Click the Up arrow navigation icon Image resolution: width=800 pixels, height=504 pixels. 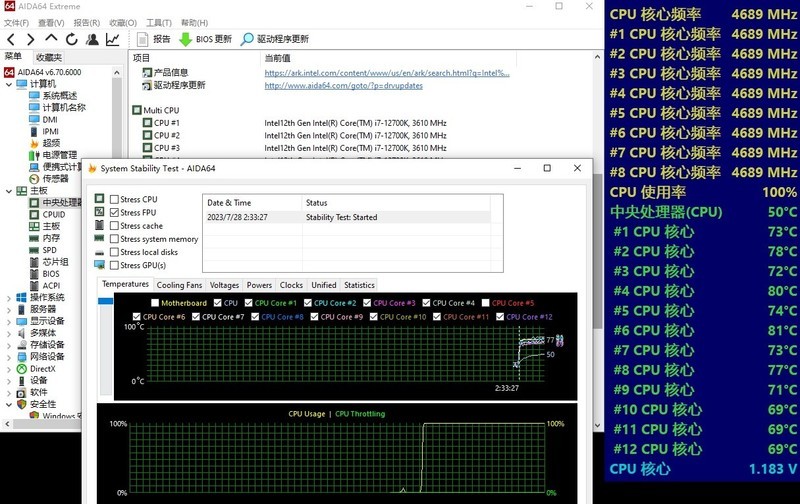click(x=51, y=39)
